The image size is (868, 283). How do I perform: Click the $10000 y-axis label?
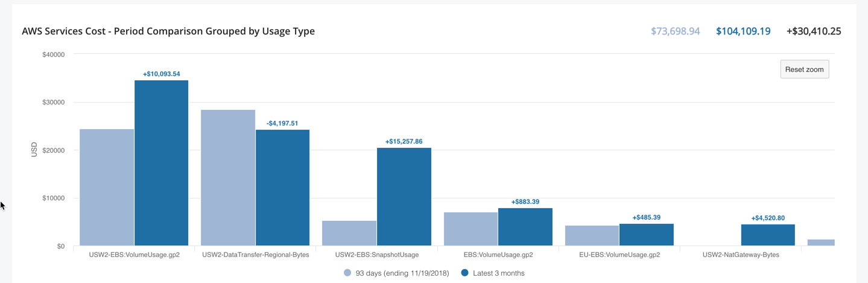[x=53, y=199]
